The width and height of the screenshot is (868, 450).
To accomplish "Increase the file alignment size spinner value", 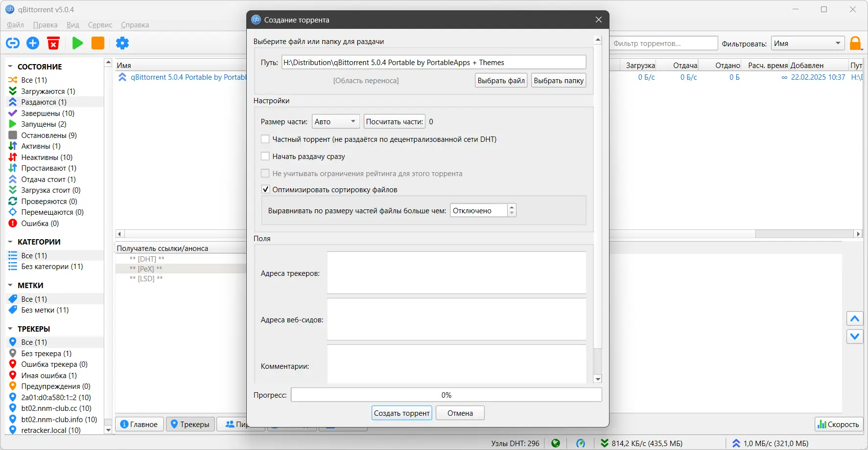I will [x=512, y=207].
